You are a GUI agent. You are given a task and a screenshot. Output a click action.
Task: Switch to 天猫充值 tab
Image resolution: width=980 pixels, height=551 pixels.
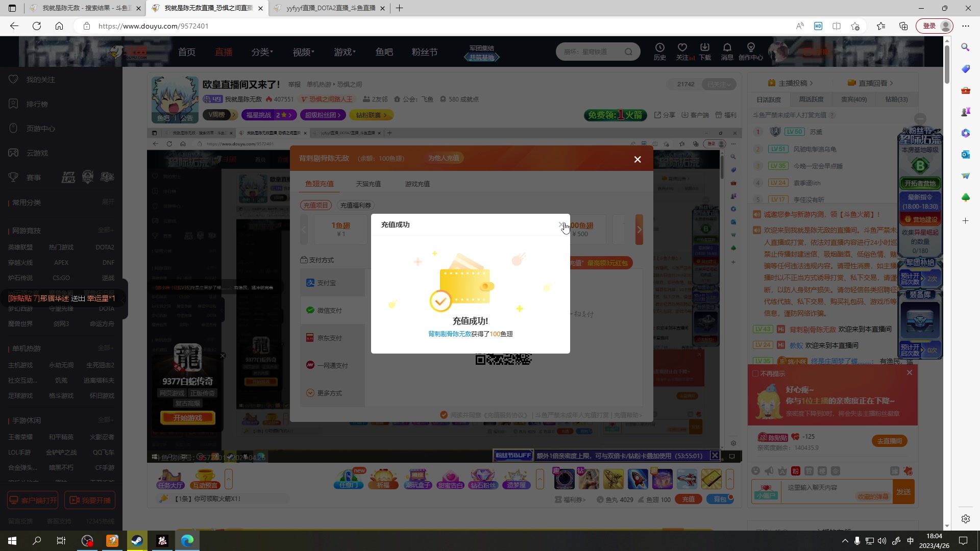(x=368, y=184)
